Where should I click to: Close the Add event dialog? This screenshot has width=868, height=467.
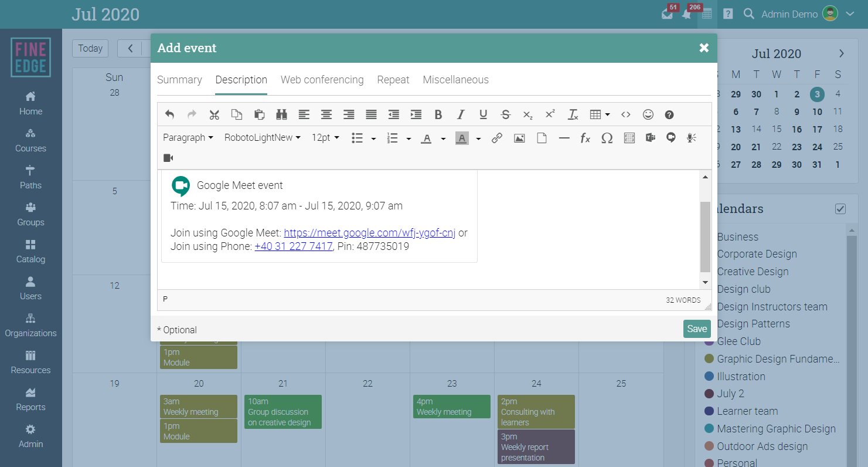point(704,48)
